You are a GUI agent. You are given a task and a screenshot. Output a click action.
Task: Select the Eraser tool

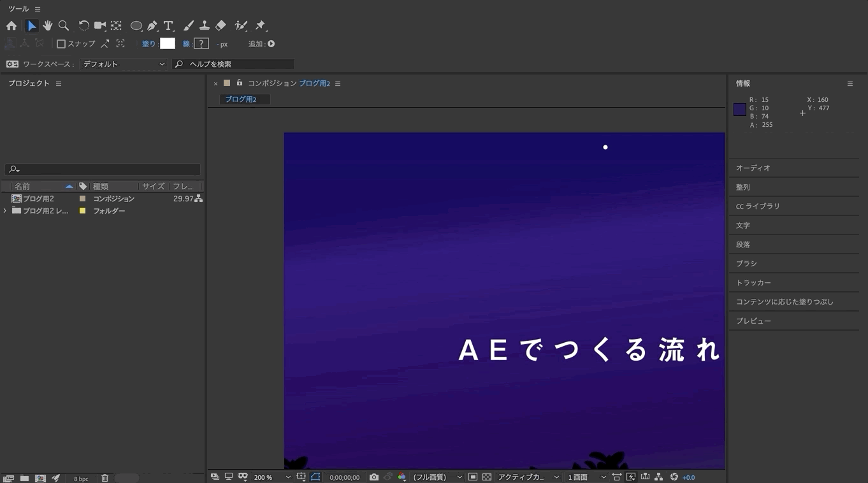221,25
